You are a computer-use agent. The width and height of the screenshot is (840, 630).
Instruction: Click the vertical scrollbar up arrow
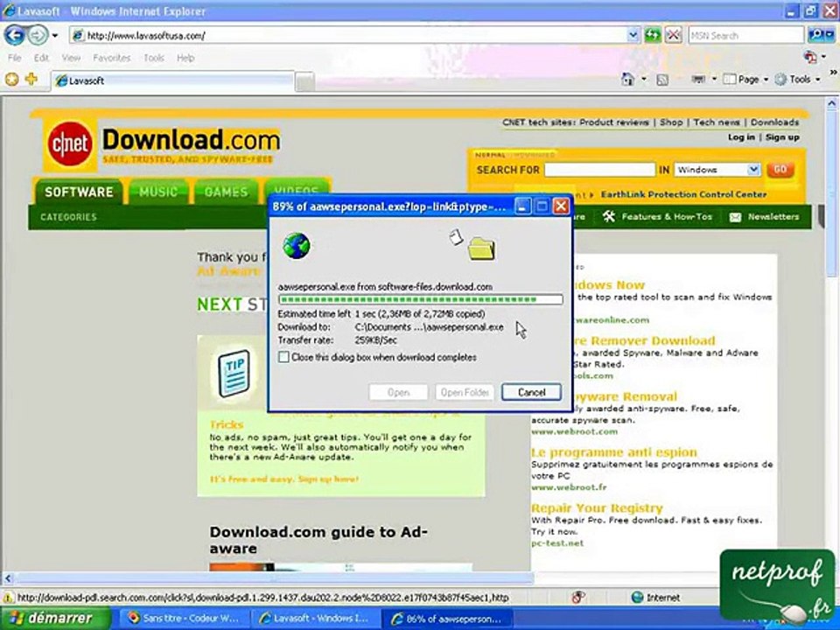click(x=832, y=103)
